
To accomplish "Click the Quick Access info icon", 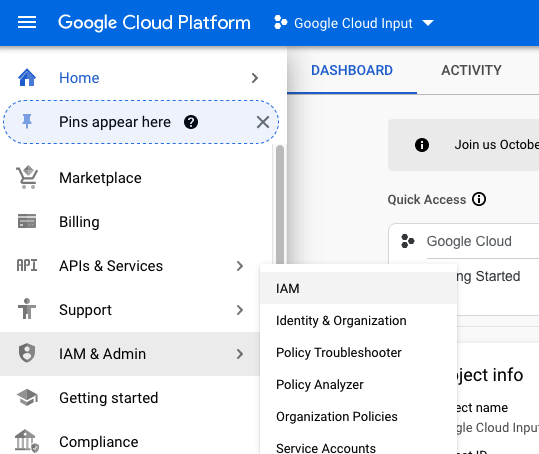I will [x=479, y=199].
